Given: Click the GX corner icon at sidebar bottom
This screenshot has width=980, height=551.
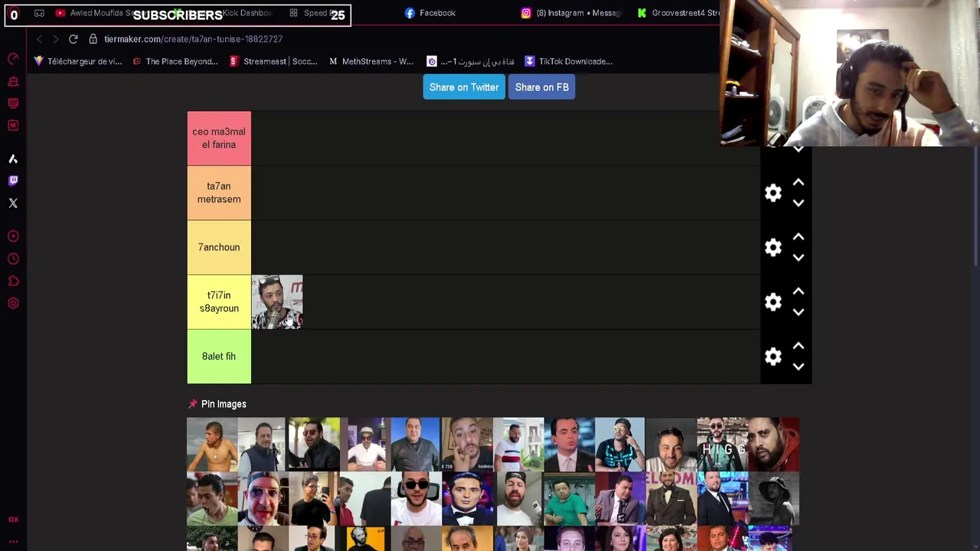Looking at the screenshot, I should point(13,520).
